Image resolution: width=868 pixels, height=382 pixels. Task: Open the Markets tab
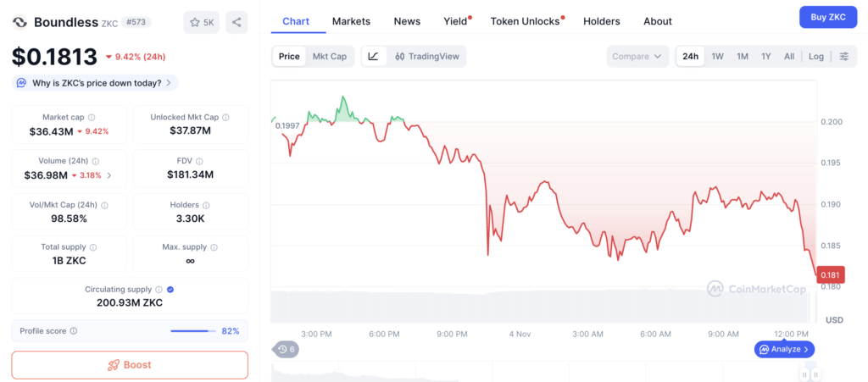pos(351,21)
